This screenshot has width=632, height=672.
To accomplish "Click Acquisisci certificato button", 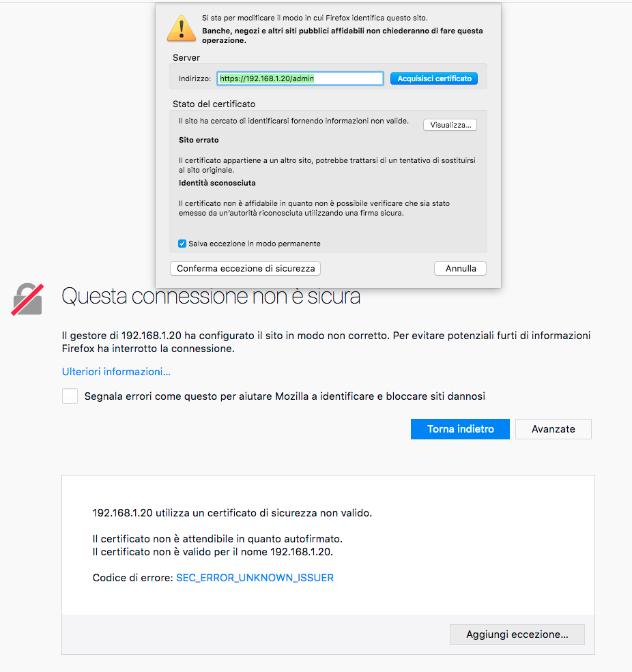I will (x=434, y=78).
